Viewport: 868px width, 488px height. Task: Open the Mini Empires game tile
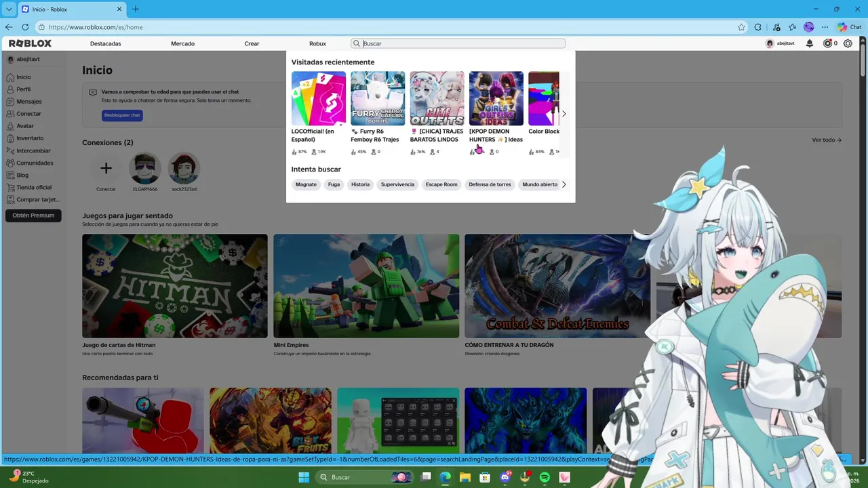click(x=366, y=286)
